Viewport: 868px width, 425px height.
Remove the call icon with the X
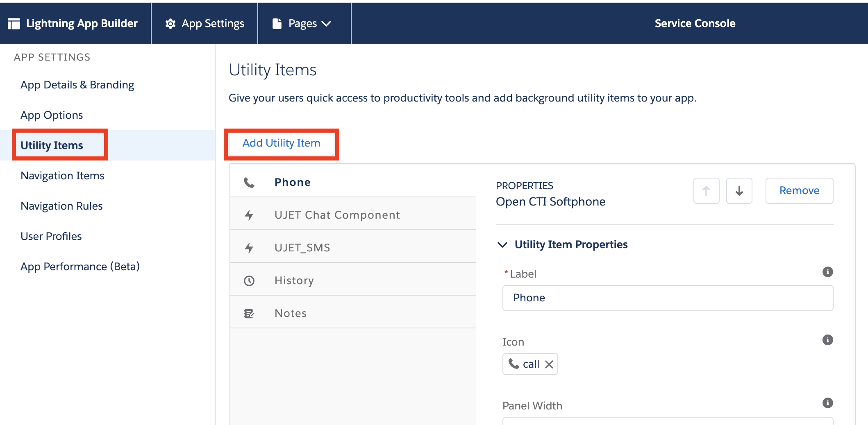pos(549,364)
